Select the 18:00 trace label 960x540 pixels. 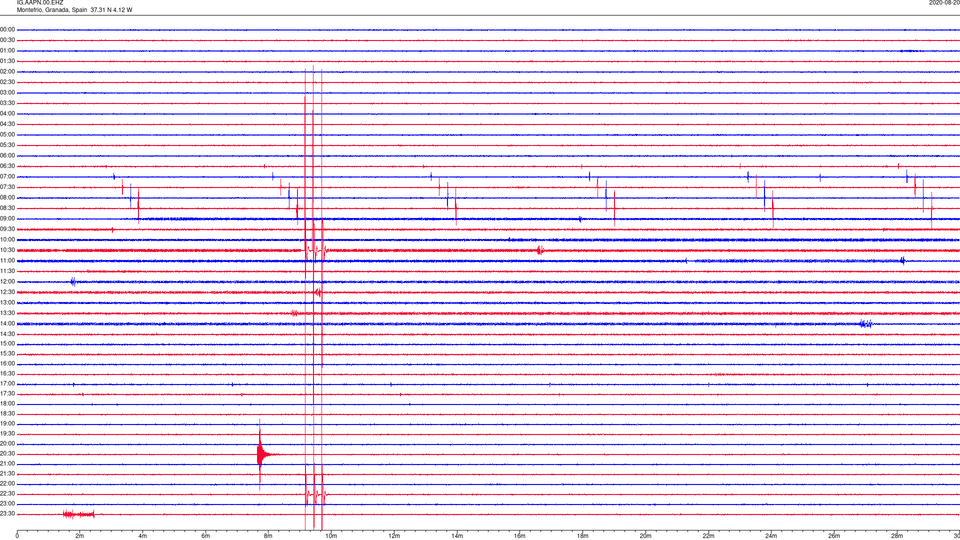click(x=7, y=404)
